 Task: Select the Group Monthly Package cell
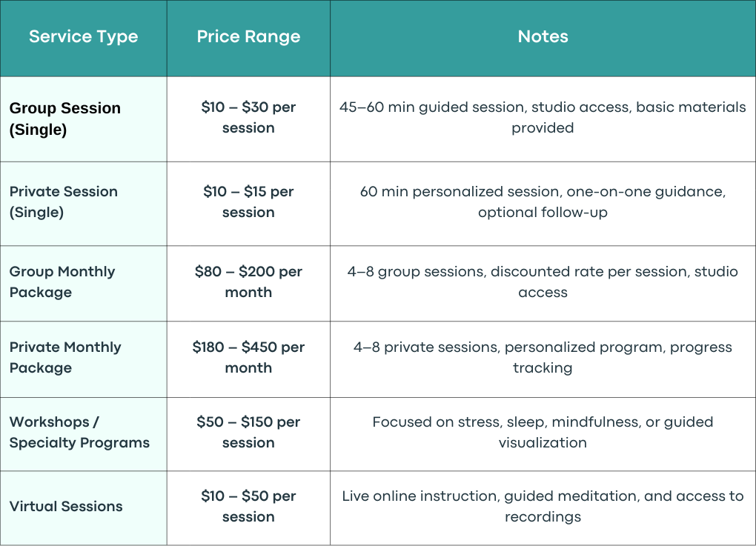click(84, 283)
